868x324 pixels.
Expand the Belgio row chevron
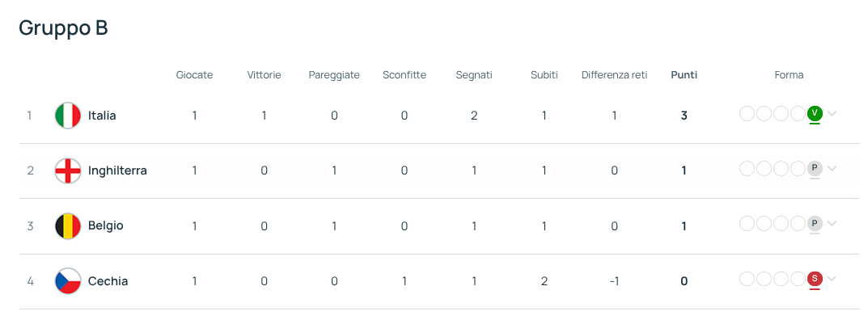(x=832, y=223)
